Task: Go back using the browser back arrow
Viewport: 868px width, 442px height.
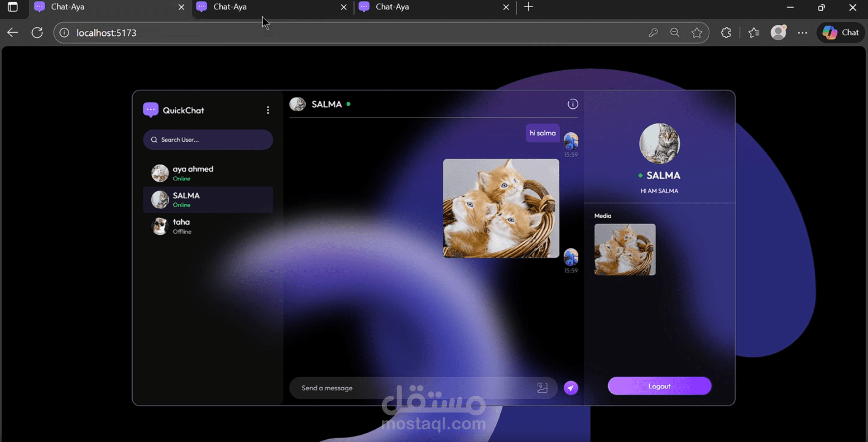Action: click(13, 33)
